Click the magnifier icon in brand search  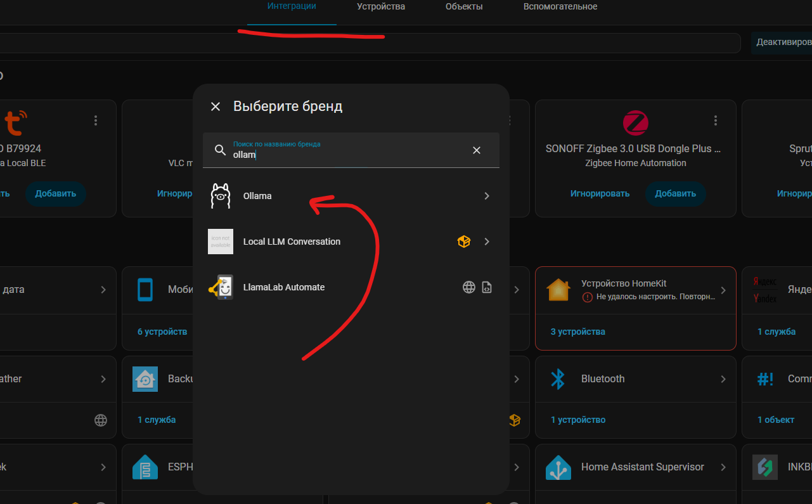click(220, 150)
